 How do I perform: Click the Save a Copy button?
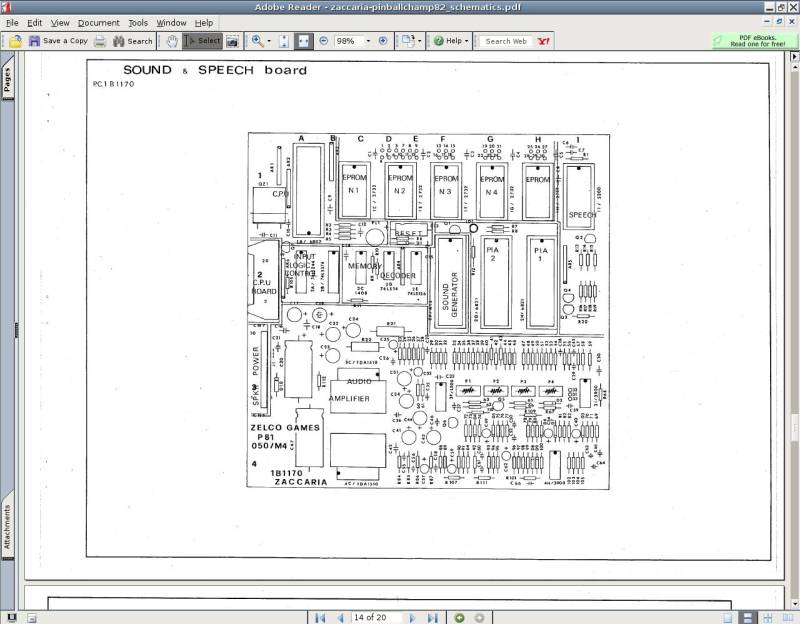point(59,41)
